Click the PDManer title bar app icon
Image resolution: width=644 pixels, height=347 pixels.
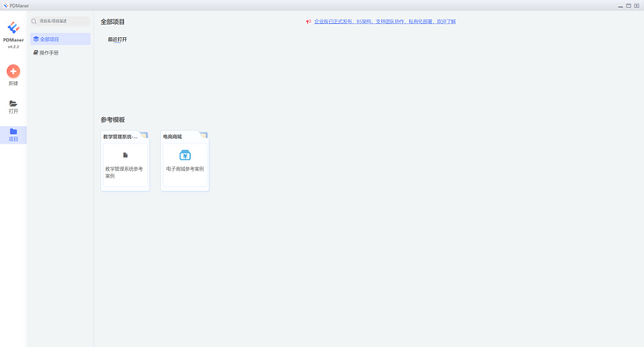(5, 5)
